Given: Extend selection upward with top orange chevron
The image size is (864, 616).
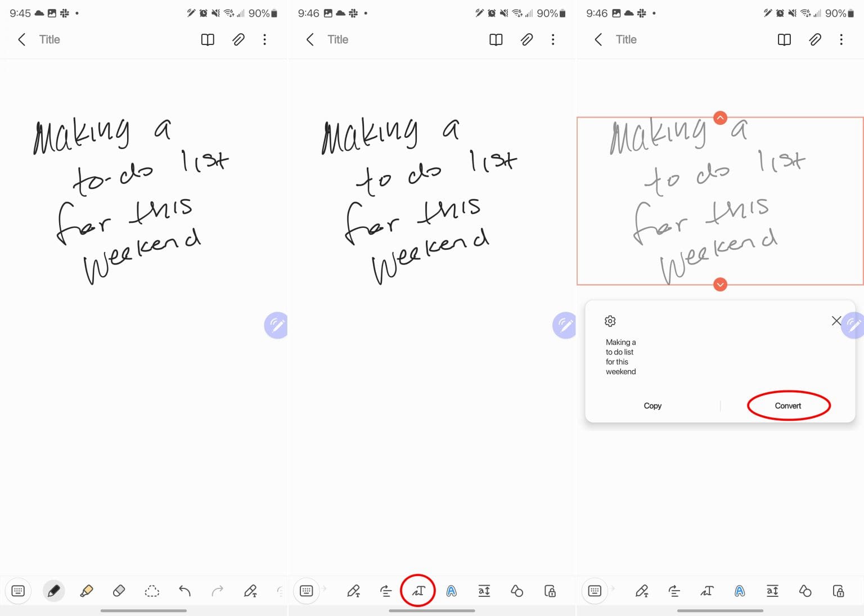Looking at the screenshot, I should point(720,118).
